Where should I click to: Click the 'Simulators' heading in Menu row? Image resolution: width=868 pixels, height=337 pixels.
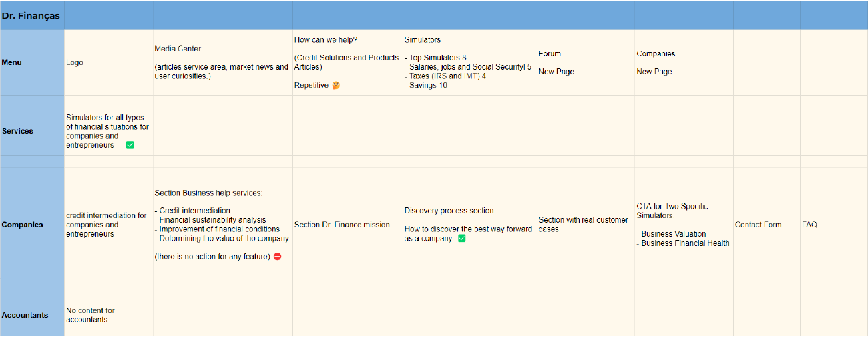click(x=423, y=40)
